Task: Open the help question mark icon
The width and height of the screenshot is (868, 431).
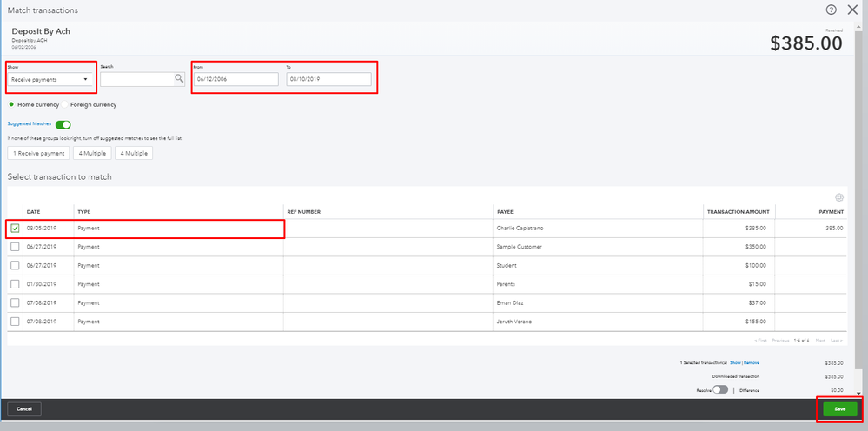Action: tap(831, 10)
